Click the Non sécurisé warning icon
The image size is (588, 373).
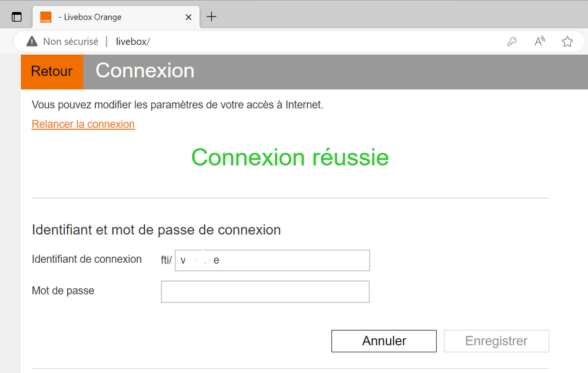coord(31,41)
